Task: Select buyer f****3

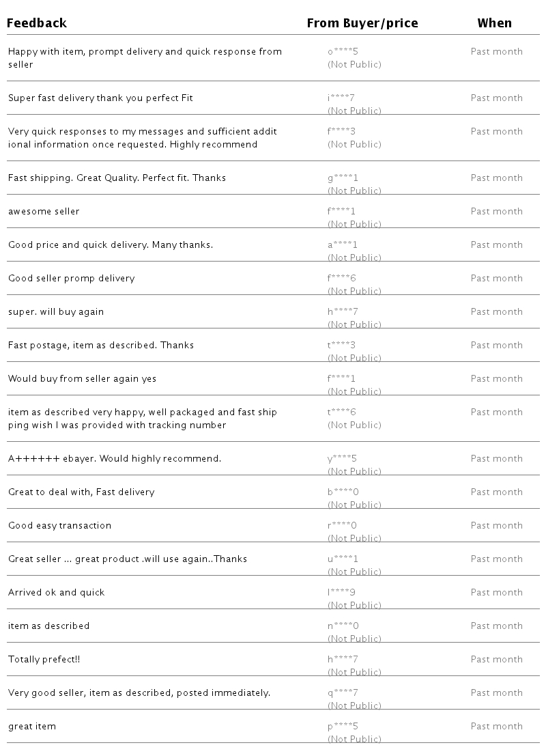Action: click(x=342, y=132)
